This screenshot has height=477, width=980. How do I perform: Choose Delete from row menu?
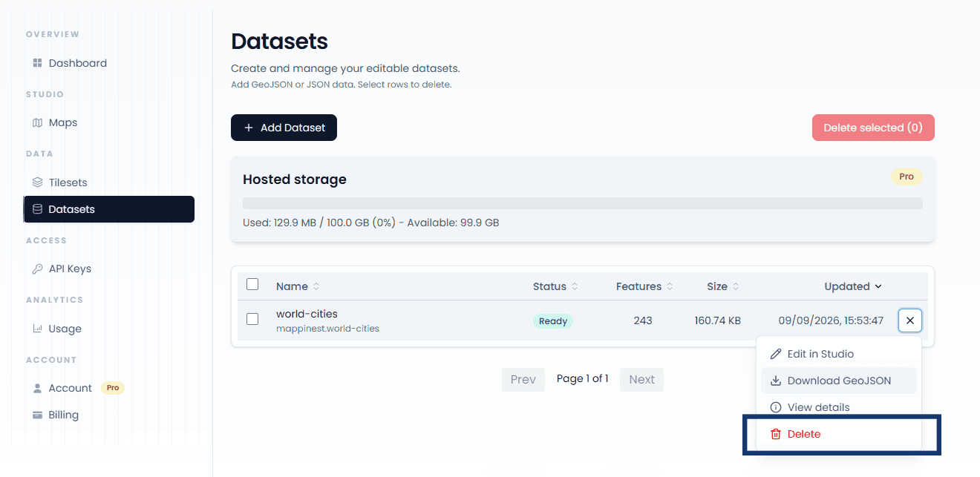(x=839, y=434)
